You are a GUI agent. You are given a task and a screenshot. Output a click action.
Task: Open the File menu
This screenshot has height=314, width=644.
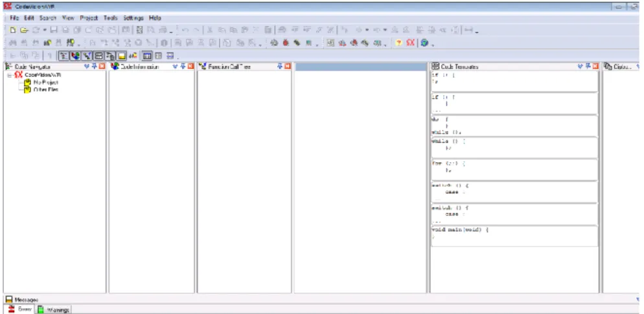point(14,18)
